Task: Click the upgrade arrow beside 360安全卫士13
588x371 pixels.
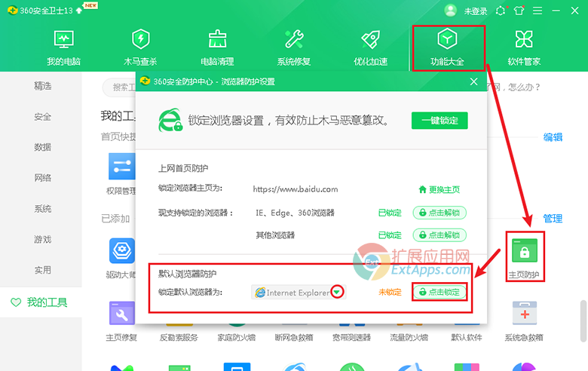Action: [79, 11]
